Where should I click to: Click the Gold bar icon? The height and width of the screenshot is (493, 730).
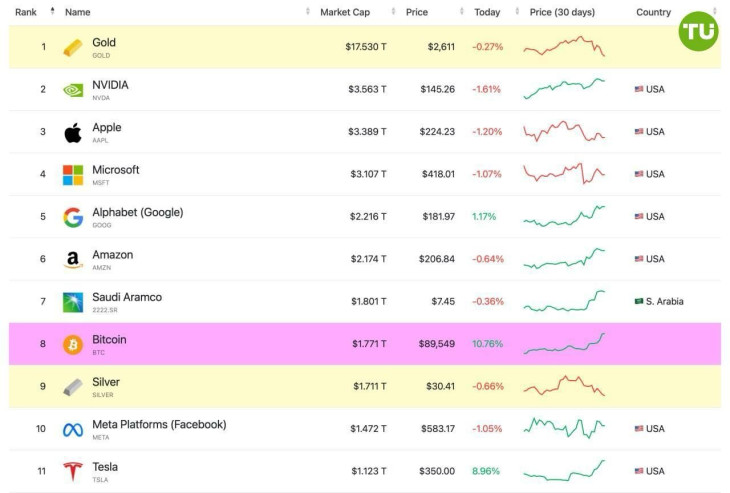click(73, 47)
